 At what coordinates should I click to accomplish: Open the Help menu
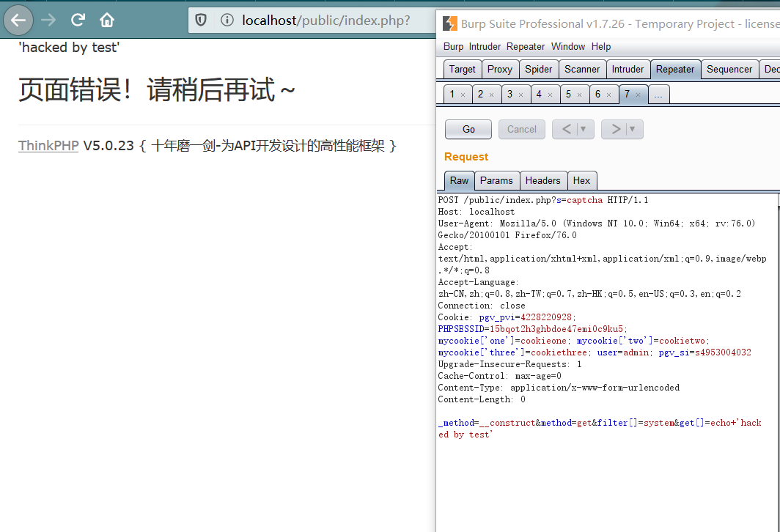(x=601, y=47)
